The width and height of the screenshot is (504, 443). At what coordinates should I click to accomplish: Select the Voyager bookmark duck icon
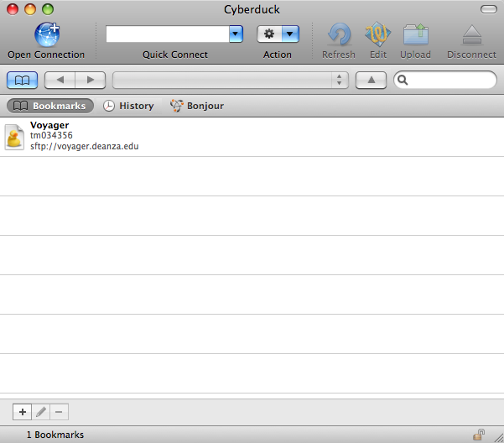coord(14,138)
